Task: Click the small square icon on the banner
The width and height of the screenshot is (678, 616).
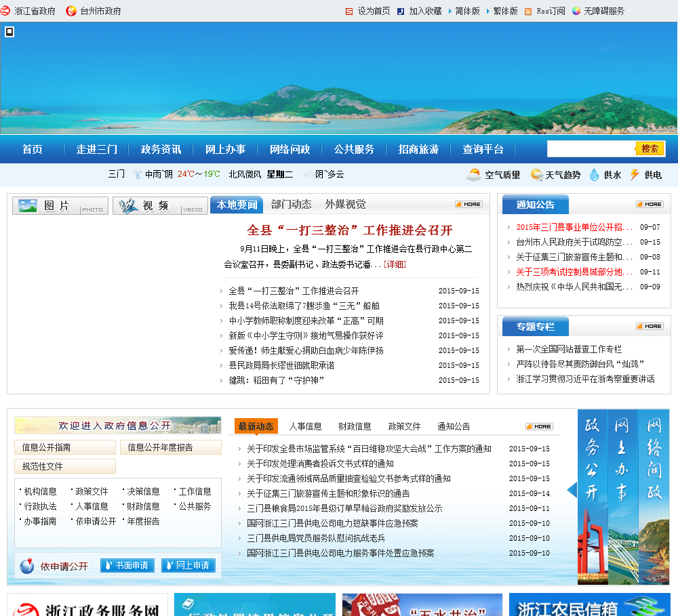Action: 9,32
